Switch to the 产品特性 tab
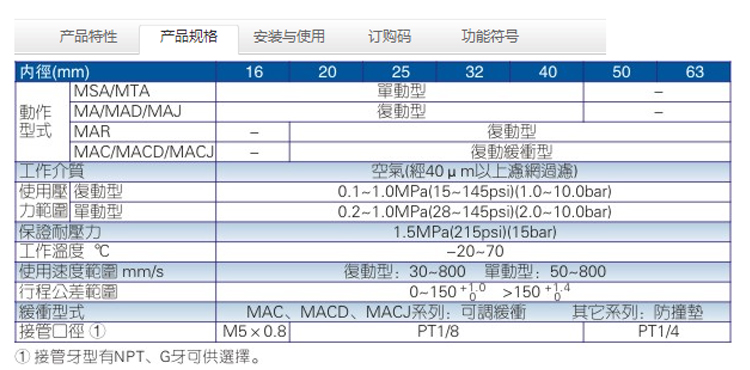The width and height of the screenshot is (750, 370). [x=88, y=37]
